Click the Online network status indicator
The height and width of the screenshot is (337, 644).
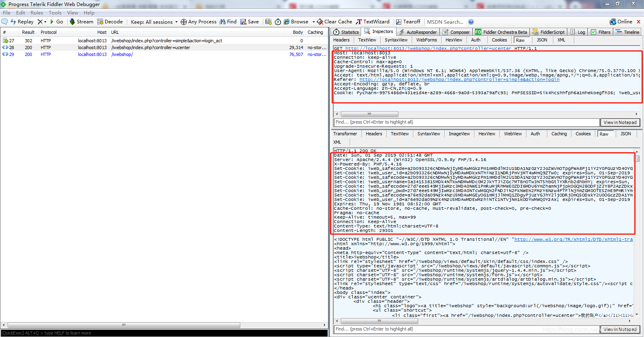point(621,22)
